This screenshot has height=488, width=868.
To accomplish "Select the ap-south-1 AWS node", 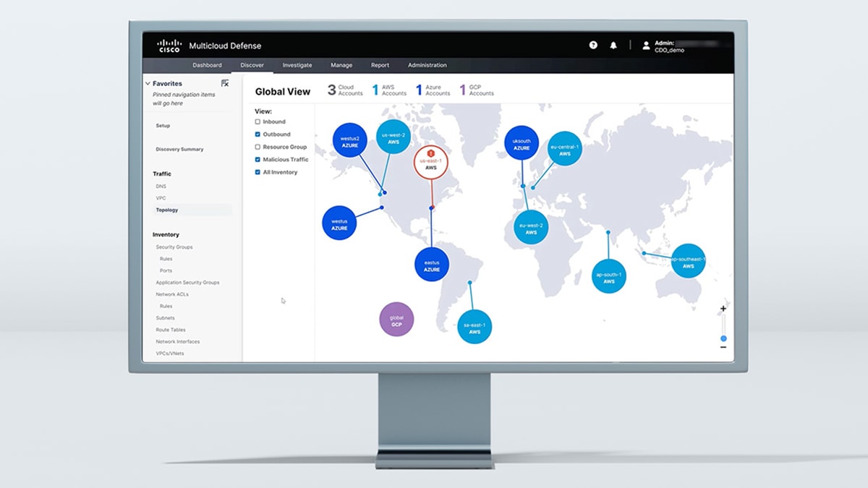I will tap(609, 277).
